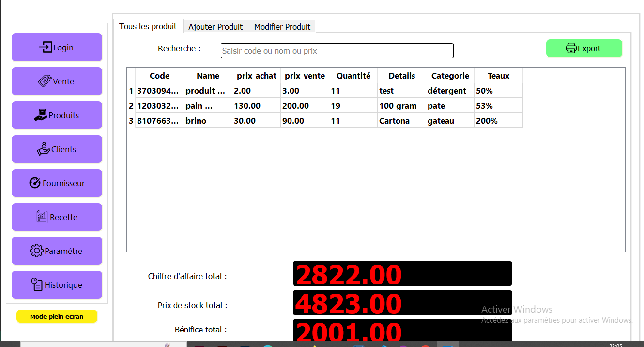The width and height of the screenshot is (644, 347).
Task: Click the printer icon on Export button
Action: [x=571, y=48]
